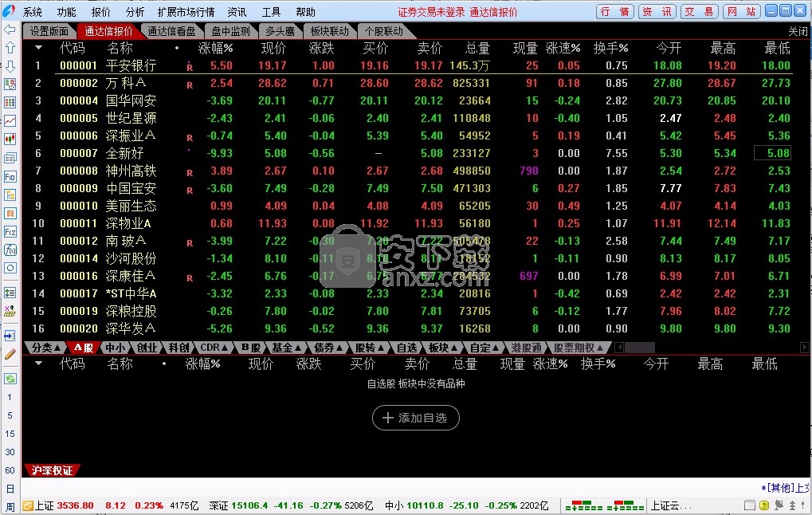Switch to daily period 日 in sidebar

[x=10, y=489]
